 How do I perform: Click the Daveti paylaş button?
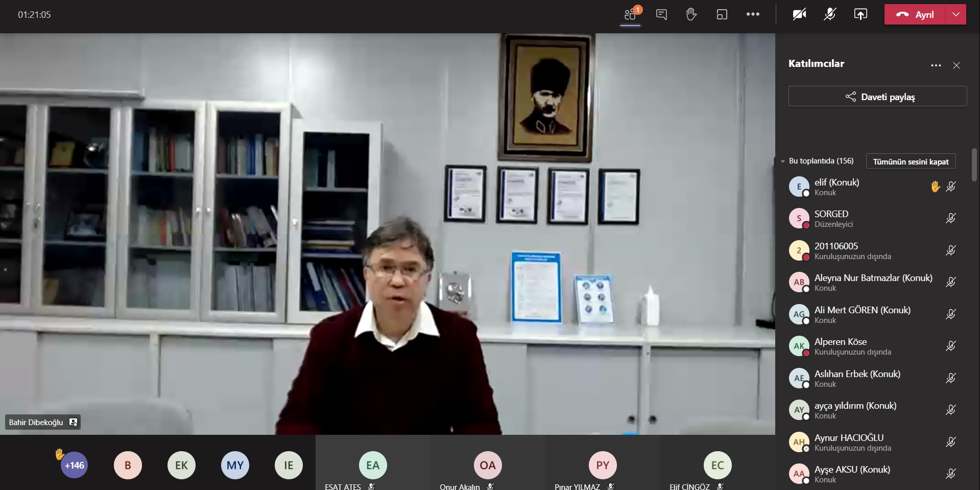[x=877, y=96]
